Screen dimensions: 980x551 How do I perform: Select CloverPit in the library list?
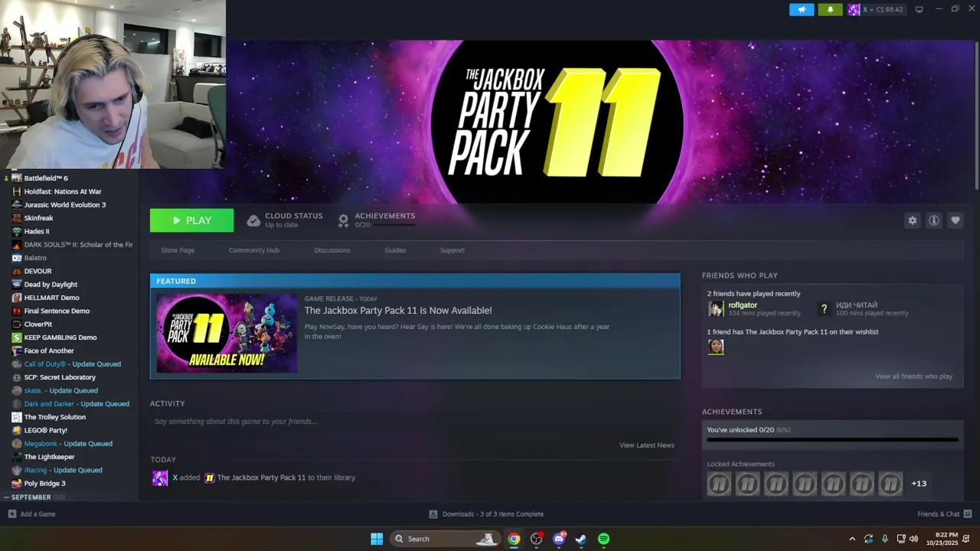click(x=38, y=324)
